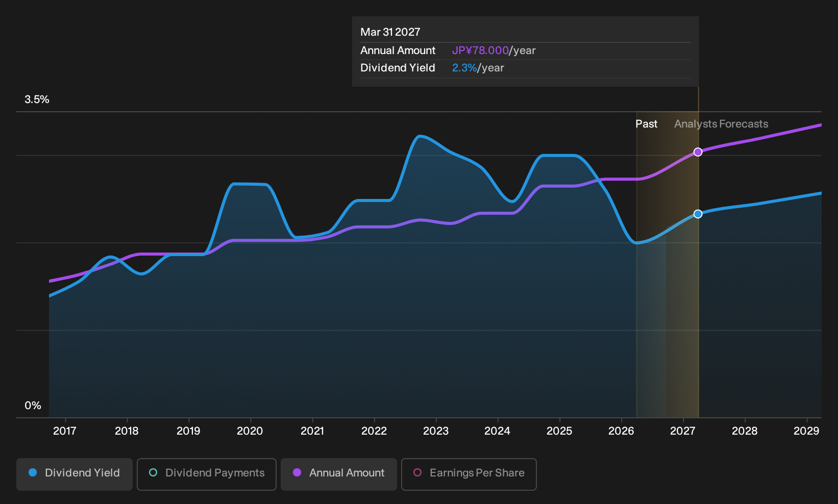Select the blue Dividend Yield data point marker

coord(698,214)
